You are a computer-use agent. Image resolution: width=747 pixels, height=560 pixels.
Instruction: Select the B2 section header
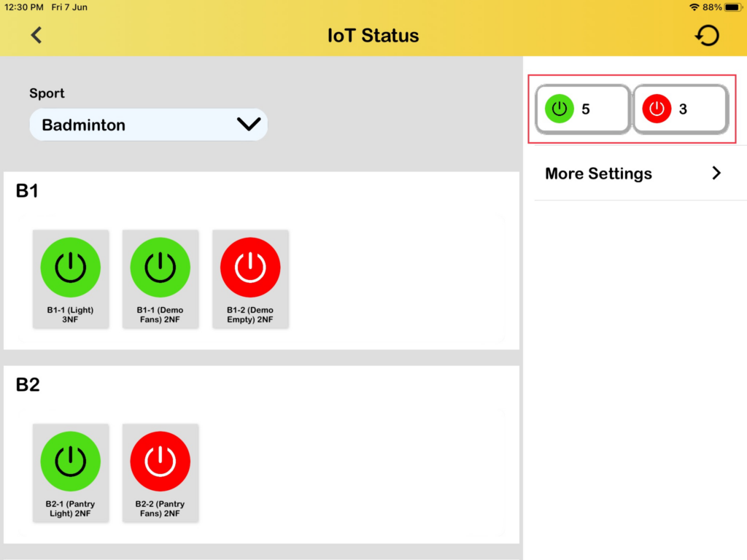[x=28, y=385]
